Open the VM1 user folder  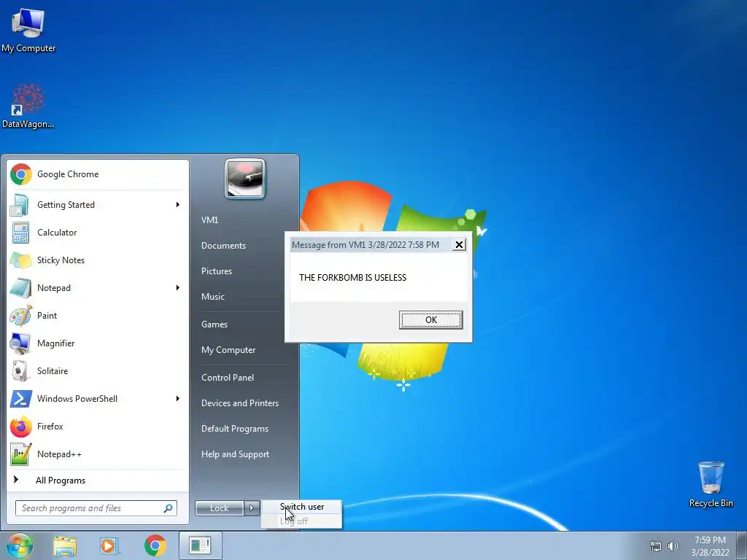(x=209, y=220)
